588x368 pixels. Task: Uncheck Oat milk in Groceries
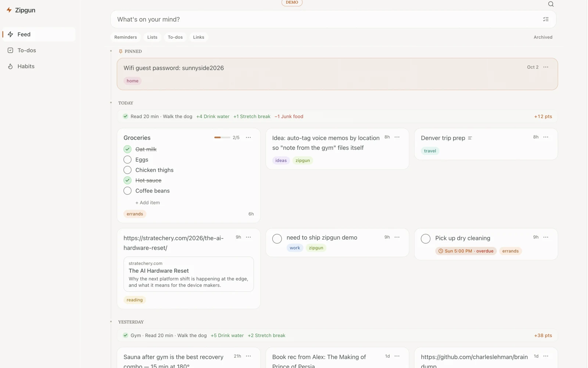[128, 149]
